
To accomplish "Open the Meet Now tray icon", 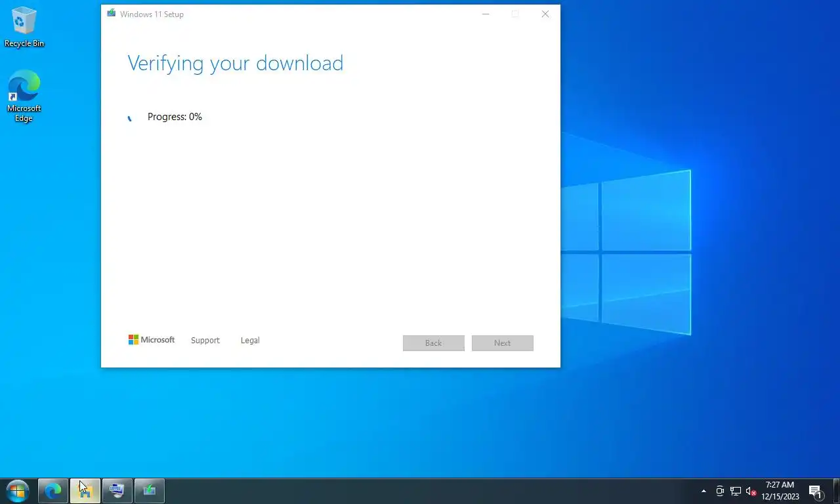I will (x=720, y=491).
